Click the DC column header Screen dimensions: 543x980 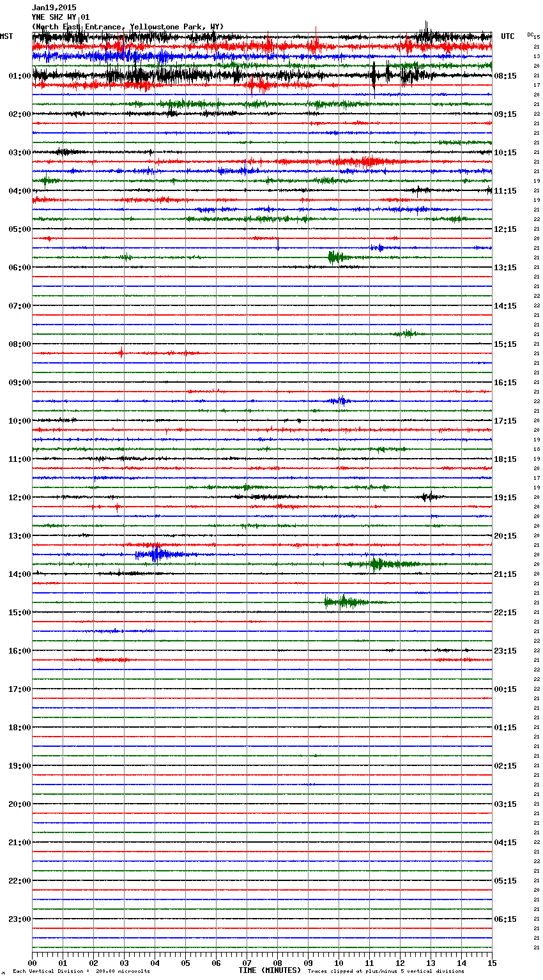[530, 34]
